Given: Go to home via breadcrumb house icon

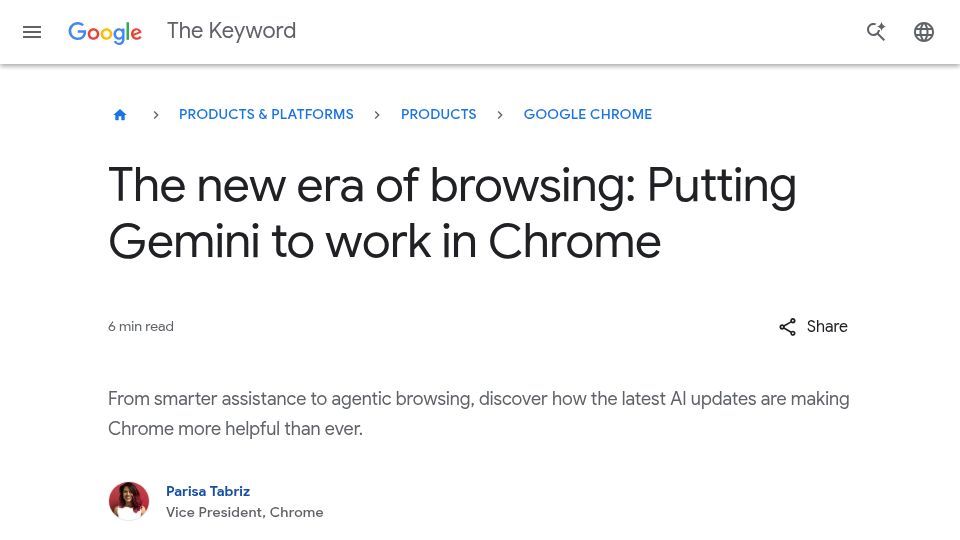Looking at the screenshot, I should pyautogui.click(x=120, y=114).
